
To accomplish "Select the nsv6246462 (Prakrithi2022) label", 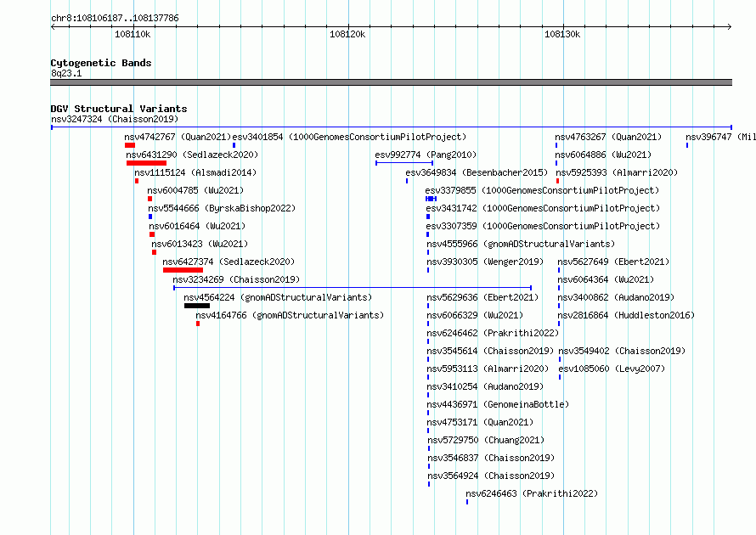I will tap(493, 333).
